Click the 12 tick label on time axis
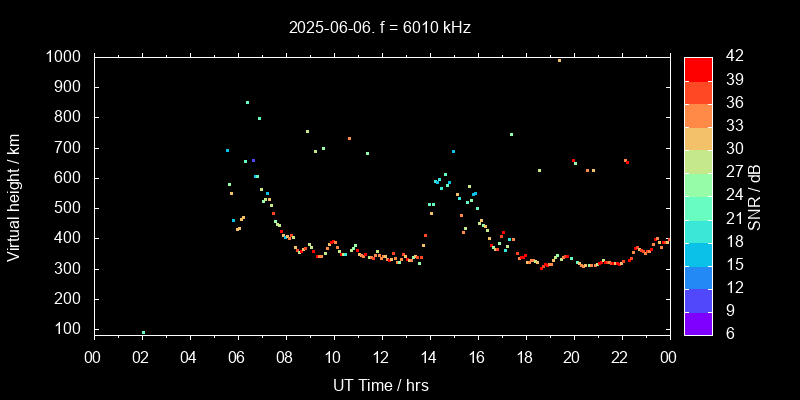800x400 pixels. (x=381, y=357)
